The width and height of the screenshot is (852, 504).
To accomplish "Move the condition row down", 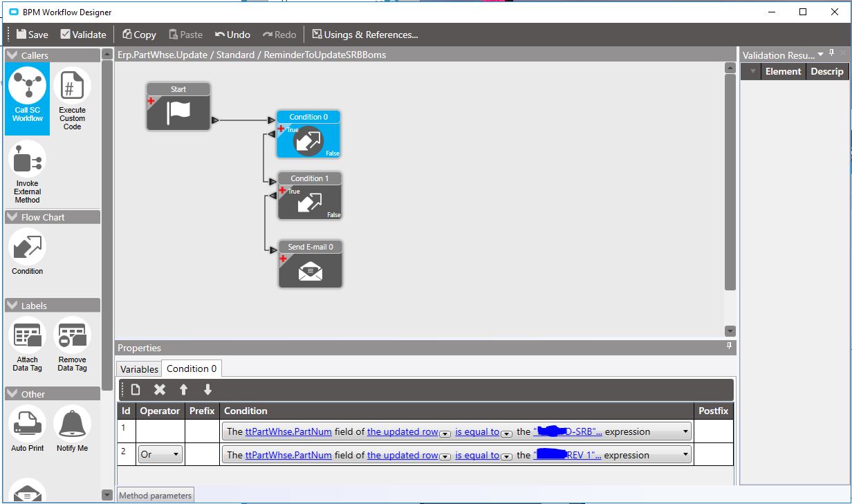I will click(x=207, y=389).
